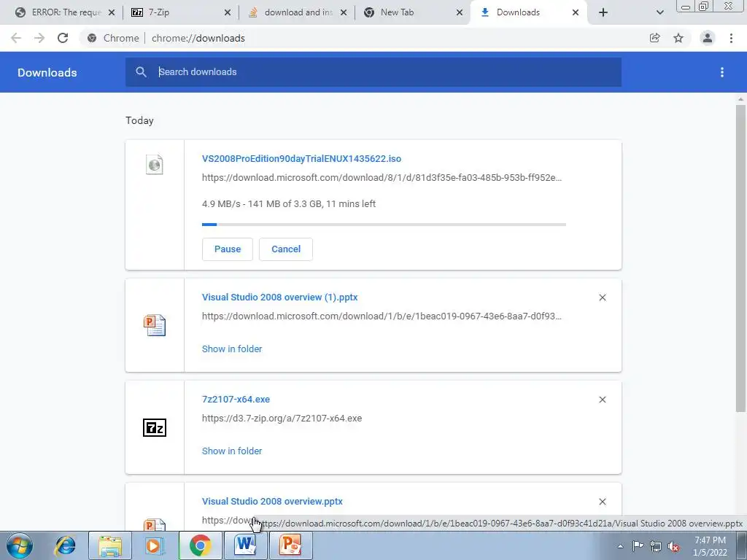
Task: Close the 7-Zip tab
Action: tap(228, 13)
